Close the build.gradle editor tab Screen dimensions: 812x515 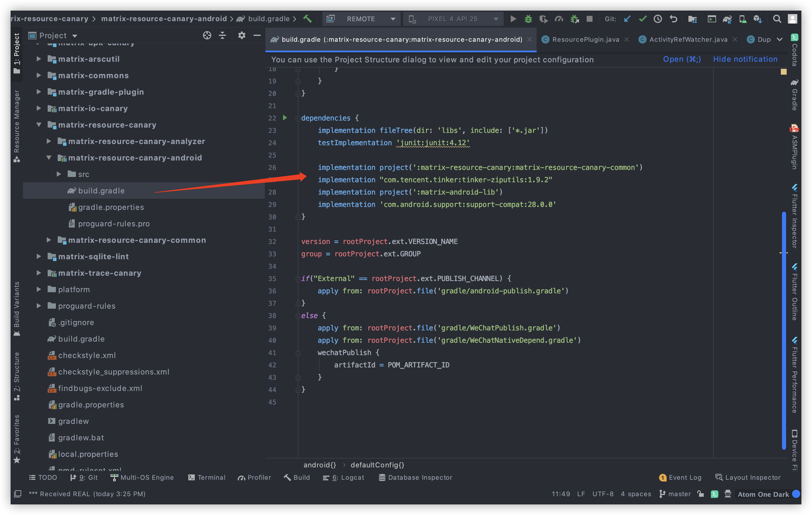coord(530,39)
